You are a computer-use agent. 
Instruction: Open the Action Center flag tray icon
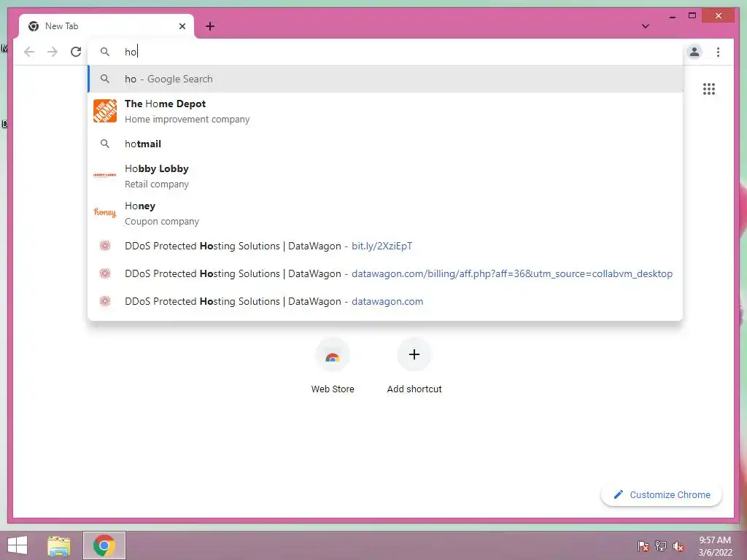click(x=643, y=546)
